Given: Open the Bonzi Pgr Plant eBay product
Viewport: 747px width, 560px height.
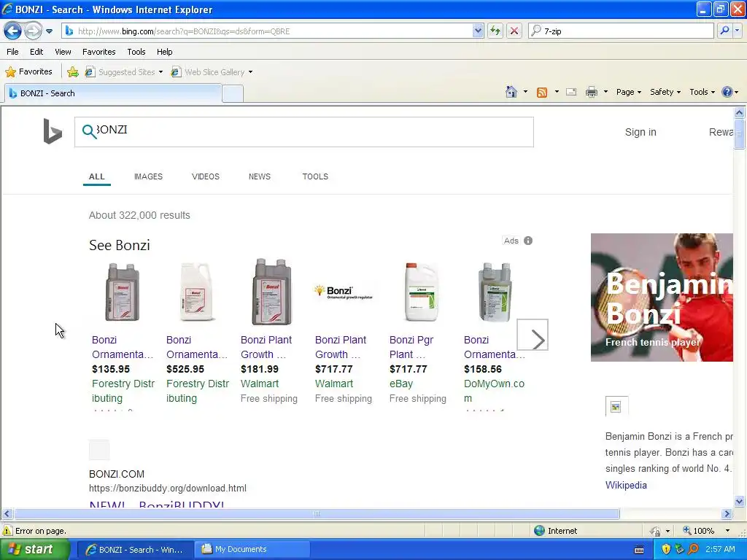Looking at the screenshot, I should (x=411, y=346).
